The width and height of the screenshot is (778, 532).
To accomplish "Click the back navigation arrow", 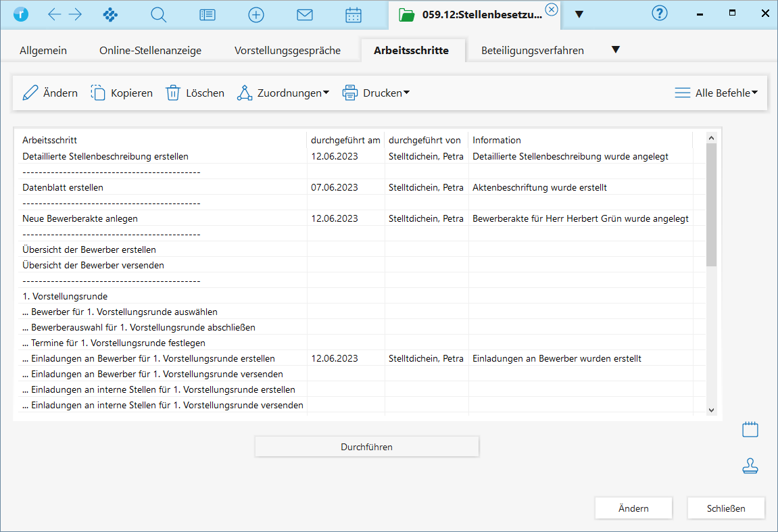I will [55, 15].
